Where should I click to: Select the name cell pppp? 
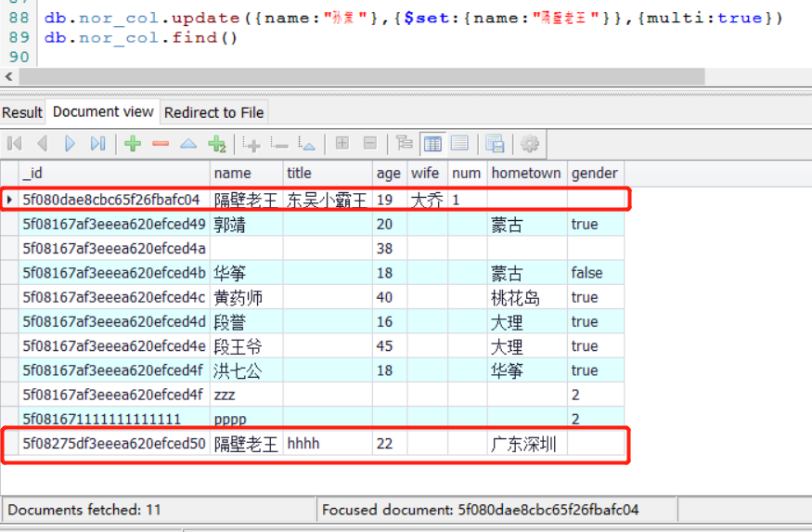click(x=247, y=419)
